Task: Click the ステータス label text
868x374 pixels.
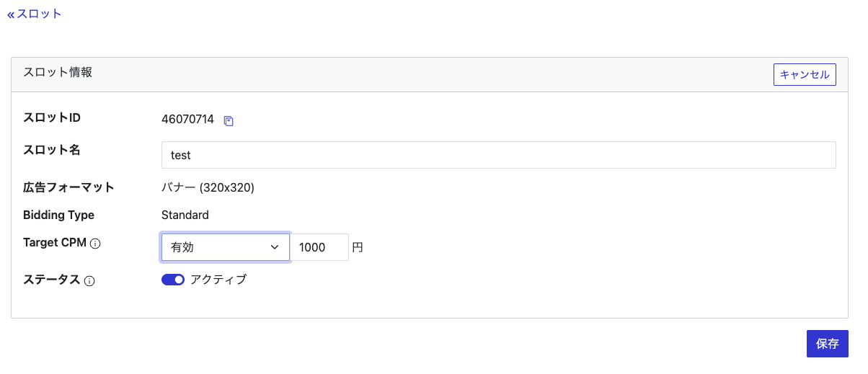Action: pos(51,280)
